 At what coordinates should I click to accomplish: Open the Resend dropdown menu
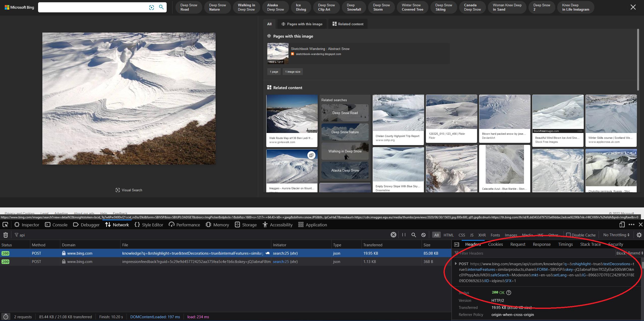pyautogui.click(x=635, y=253)
